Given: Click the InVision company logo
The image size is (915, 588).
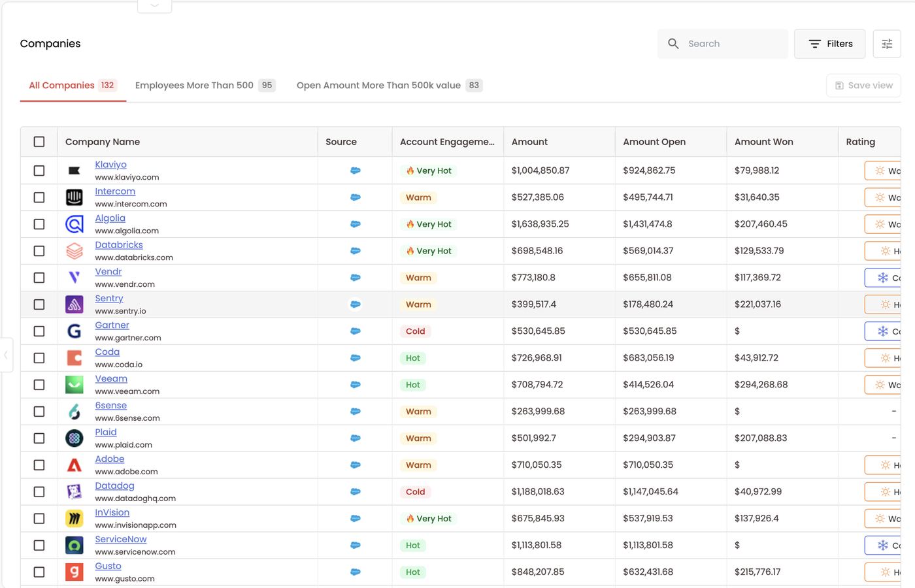Looking at the screenshot, I should point(75,519).
